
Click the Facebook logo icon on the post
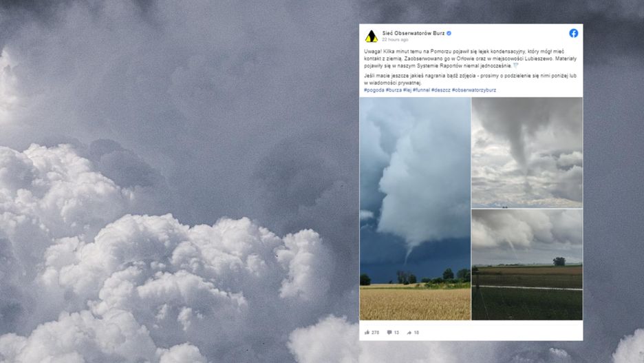click(x=573, y=33)
